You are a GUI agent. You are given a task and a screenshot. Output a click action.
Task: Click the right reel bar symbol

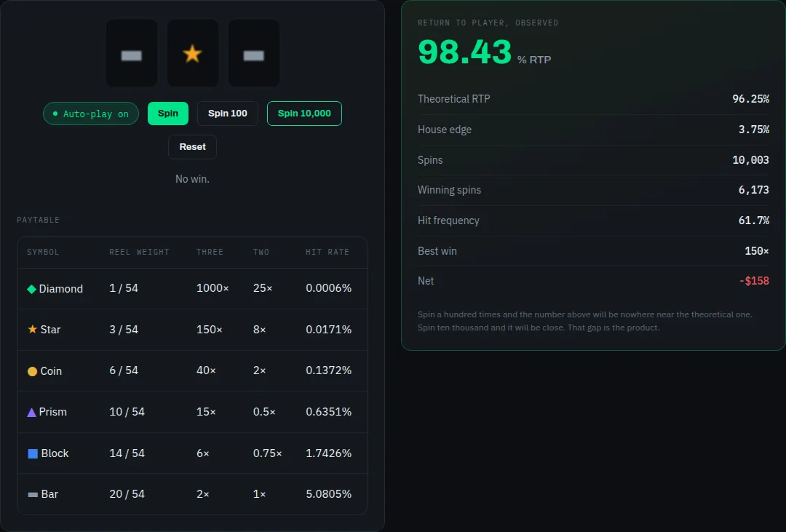coord(254,55)
